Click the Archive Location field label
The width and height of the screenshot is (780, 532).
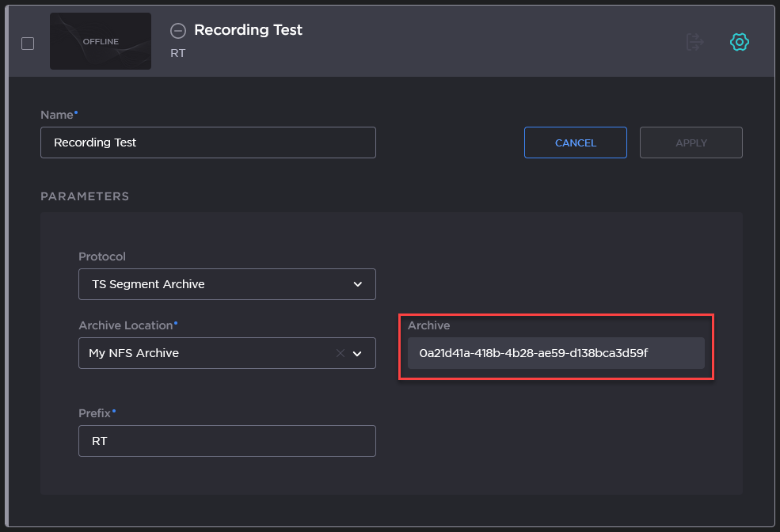point(125,325)
